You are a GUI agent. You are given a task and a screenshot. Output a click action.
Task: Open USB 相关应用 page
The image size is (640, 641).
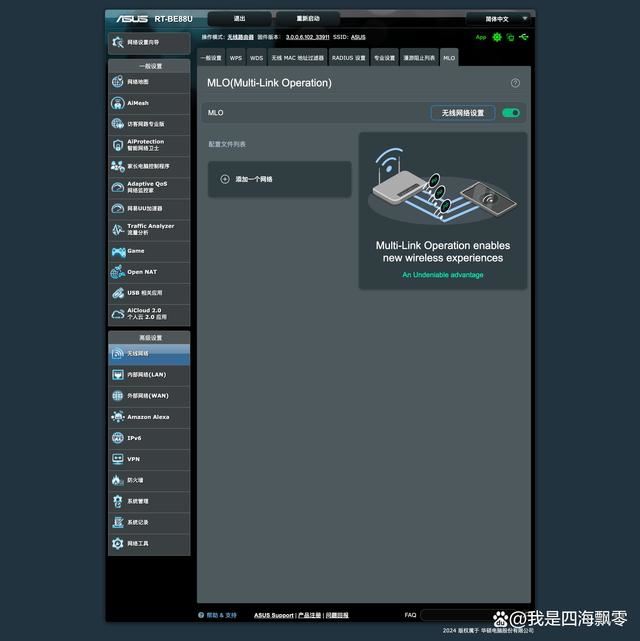(149, 293)
